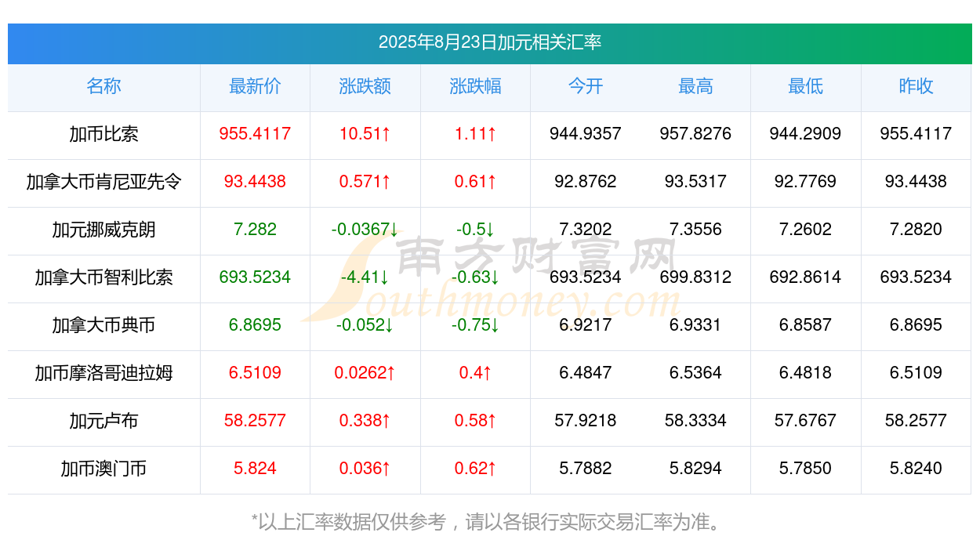This screenshot has width=980, height=547.
Task: Click the opening value 57.9218
Action: click(x=586, y=421)
